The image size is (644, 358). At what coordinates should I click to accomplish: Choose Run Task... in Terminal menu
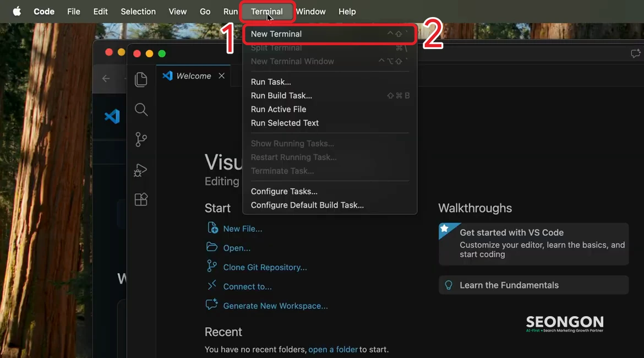coord(330,82)
